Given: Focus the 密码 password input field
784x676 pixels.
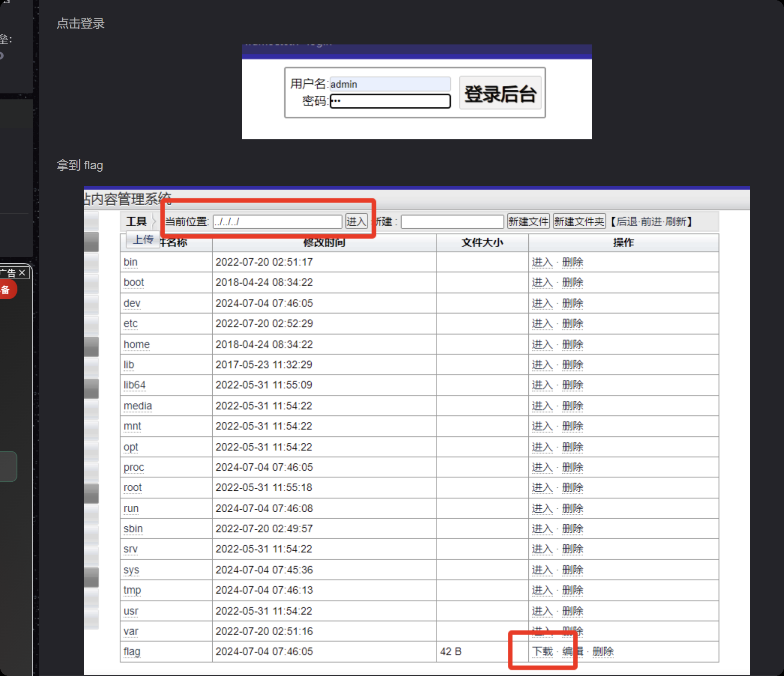Looking at the screenshot, I should [390, 101].
